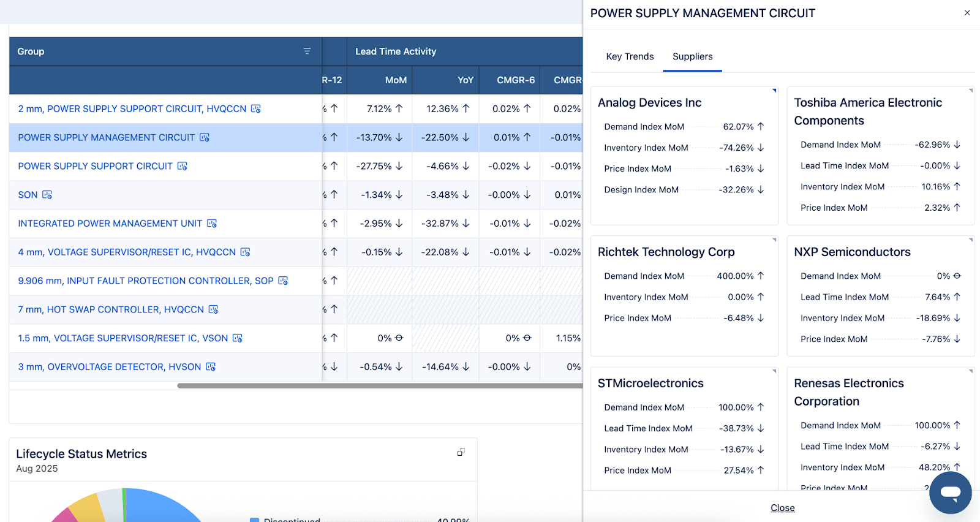Sort by the MoM column header
This screenshot has height=522, width=980.
[396, 80]
